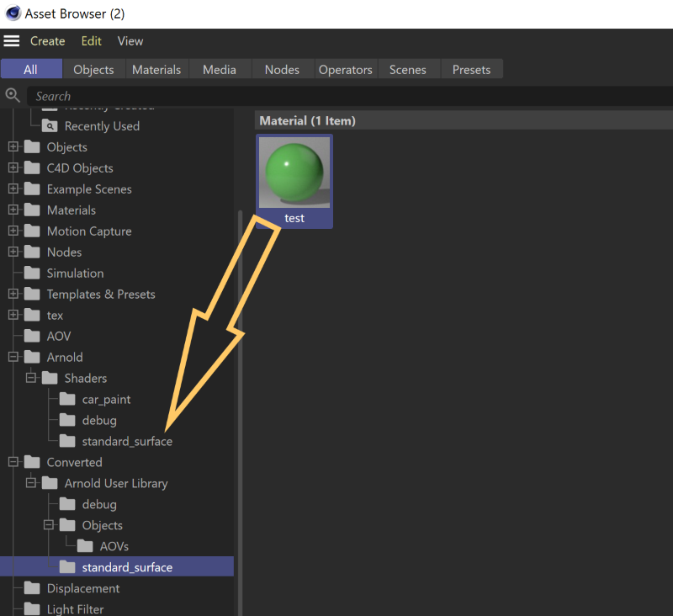Click the car_paint folder icon
Screen dimensions: 673x616
[67, 399]
